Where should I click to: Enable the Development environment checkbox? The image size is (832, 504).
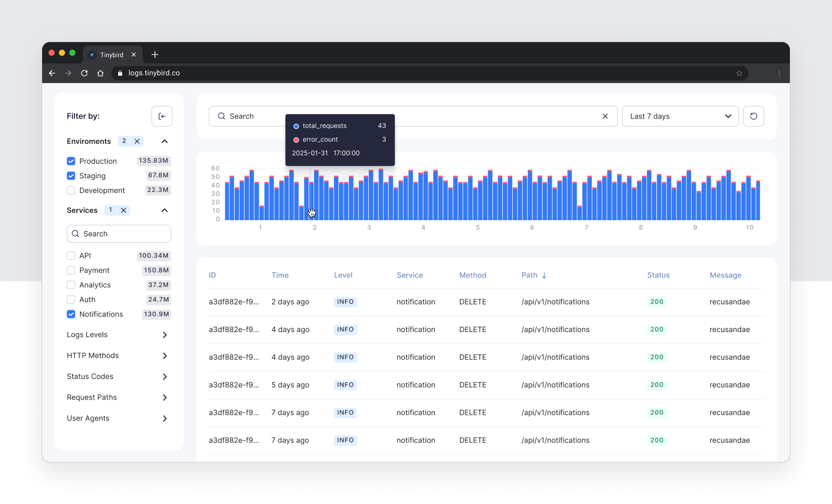click(x=71, y=191)
